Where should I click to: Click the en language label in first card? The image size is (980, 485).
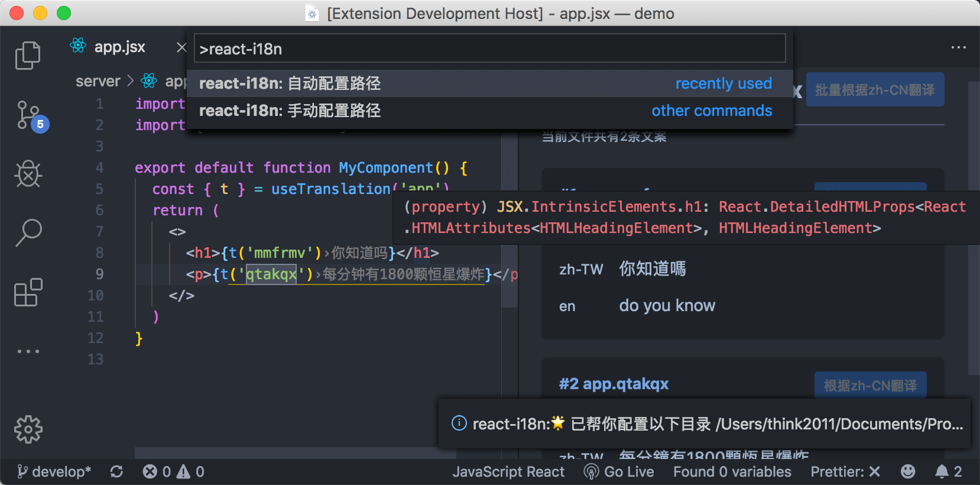567,306
